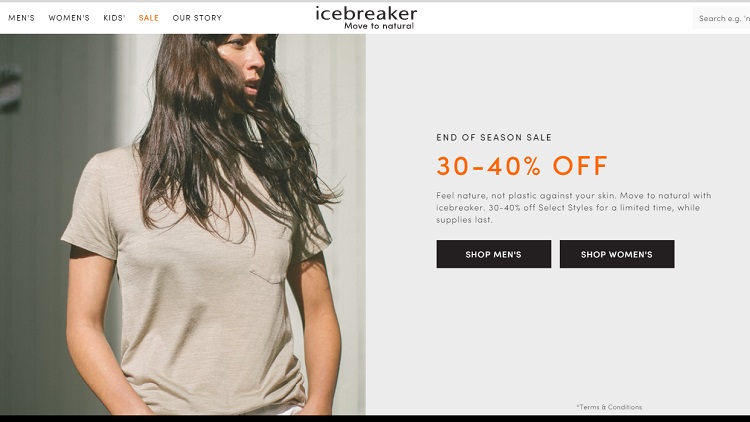Click the 'Feel nature, not plastic' paragraph

574,208
